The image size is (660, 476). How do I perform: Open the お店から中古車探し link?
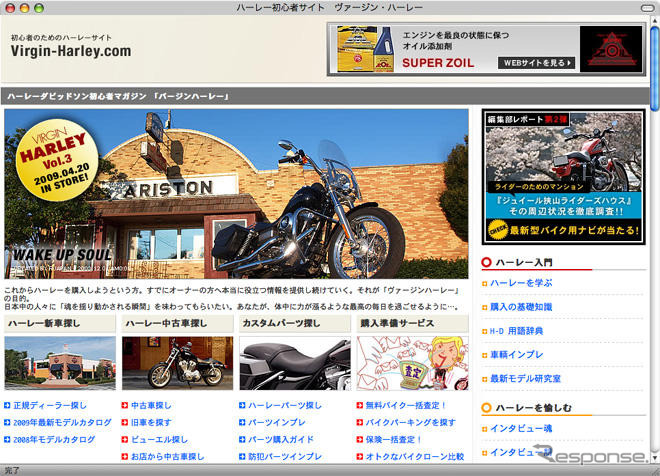click(x=168, y=456)
